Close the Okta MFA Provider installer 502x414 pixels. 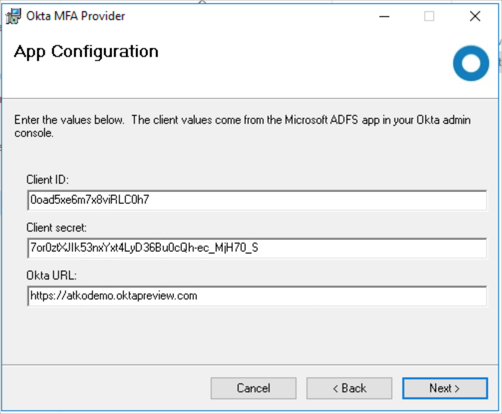pos(475,16)
